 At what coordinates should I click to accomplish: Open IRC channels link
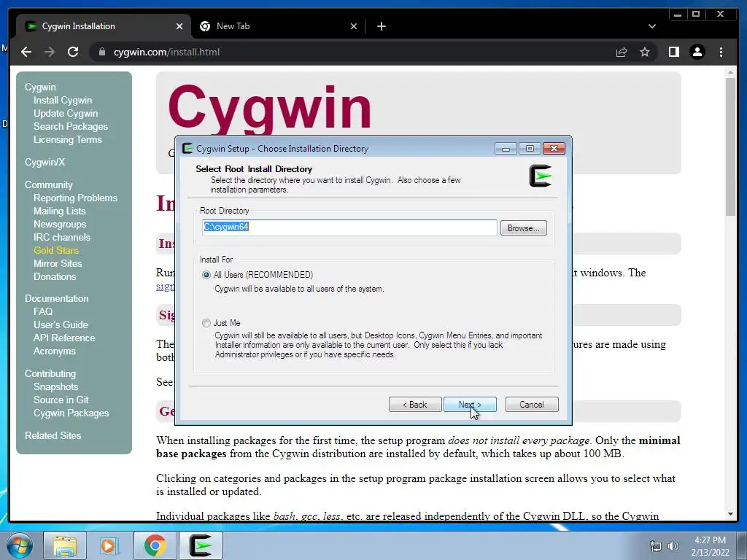tap(61, 237)
